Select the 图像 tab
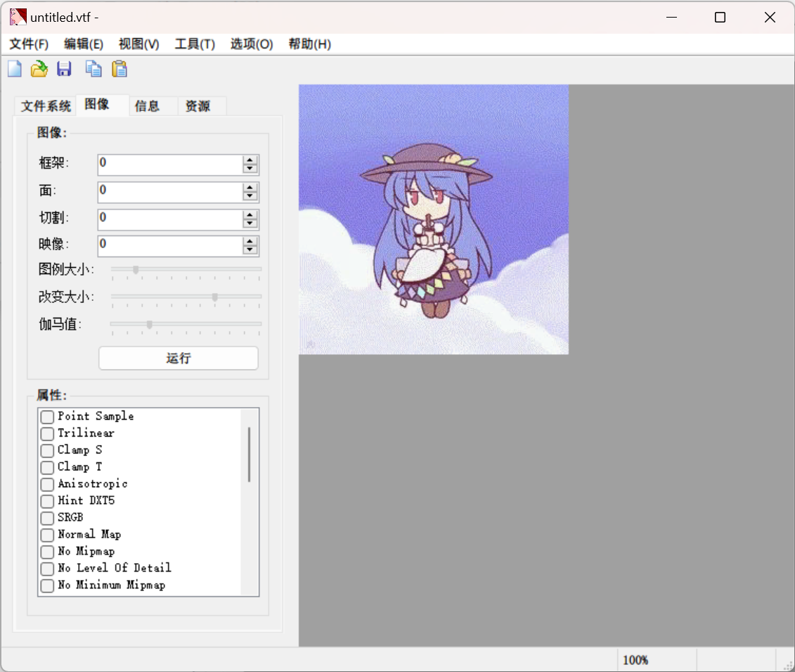 tap(102, 105)
